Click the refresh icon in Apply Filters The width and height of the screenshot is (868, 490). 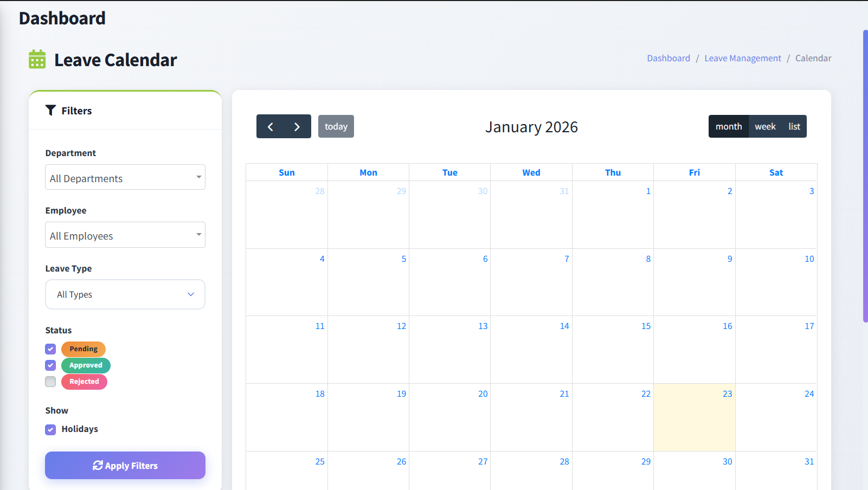[x=98, y=466]
